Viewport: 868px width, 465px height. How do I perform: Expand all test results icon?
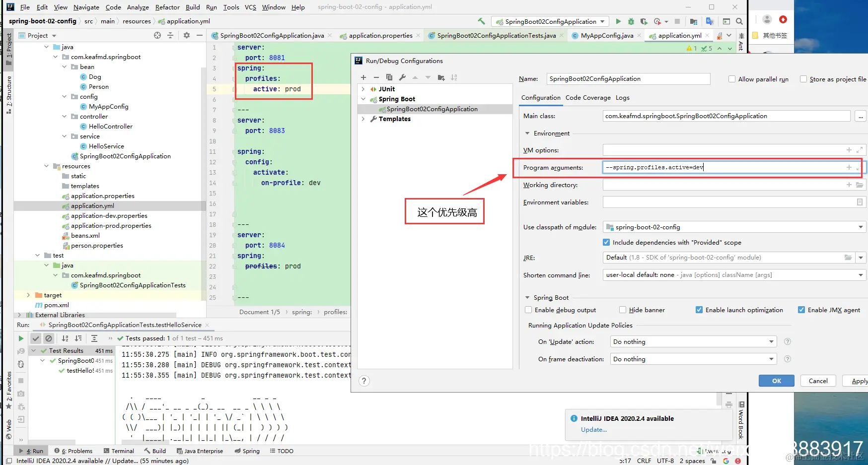94,338
